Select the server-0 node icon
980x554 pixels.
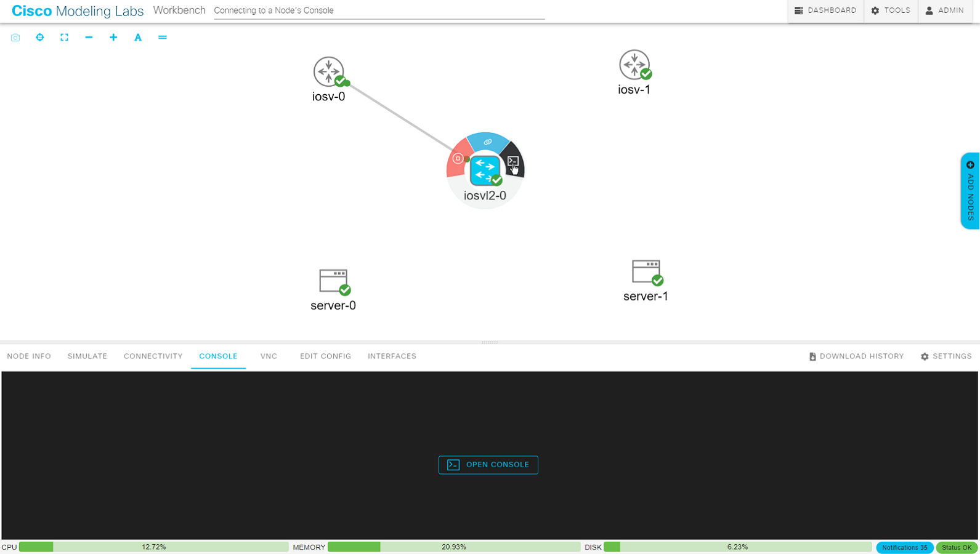[x=334, y=281]
